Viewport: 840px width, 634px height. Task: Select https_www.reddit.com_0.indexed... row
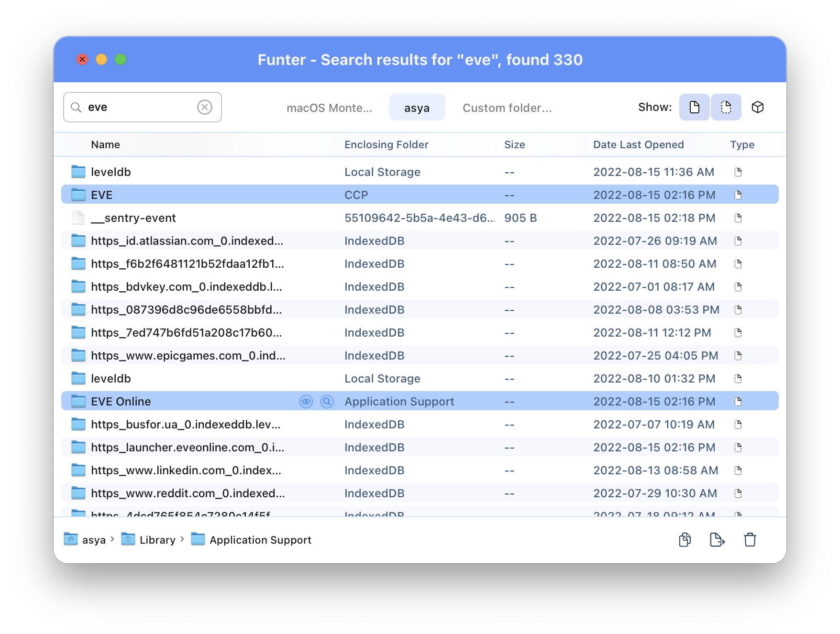[420, 493]
